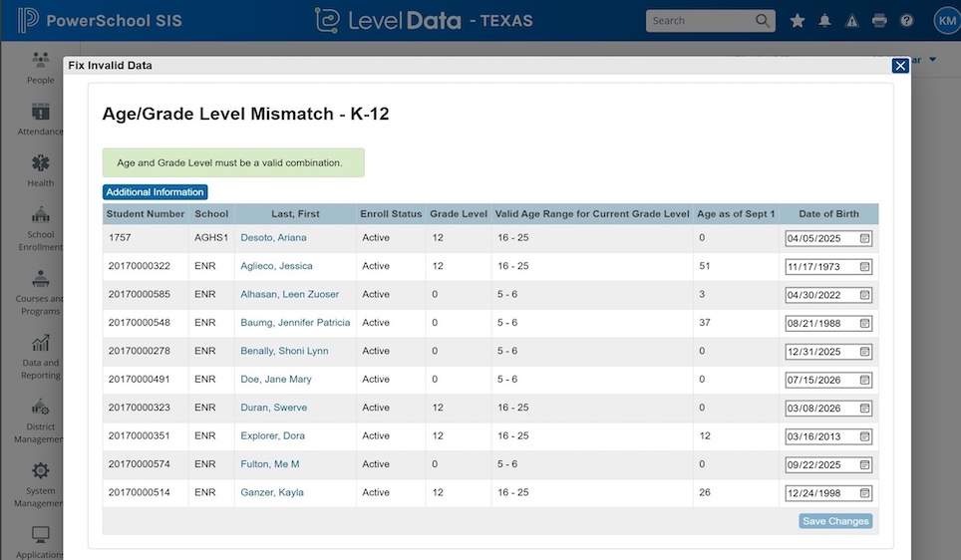Expand the dropdown arrow behind the dialog

(932, 60)
